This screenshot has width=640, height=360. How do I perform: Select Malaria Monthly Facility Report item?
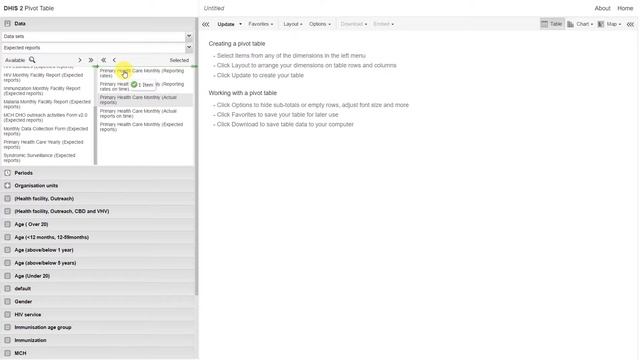point(47,104)
